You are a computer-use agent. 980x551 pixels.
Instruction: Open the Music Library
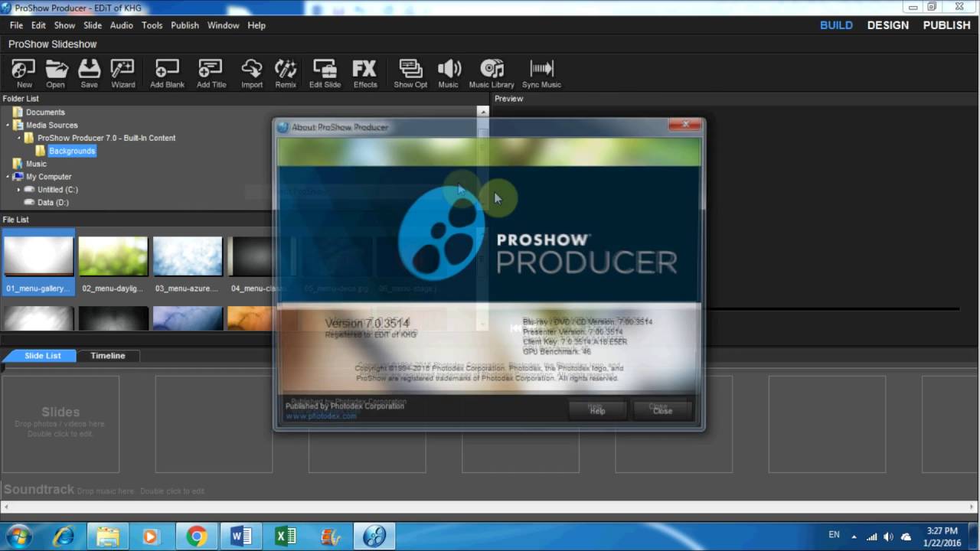[492, 73]
